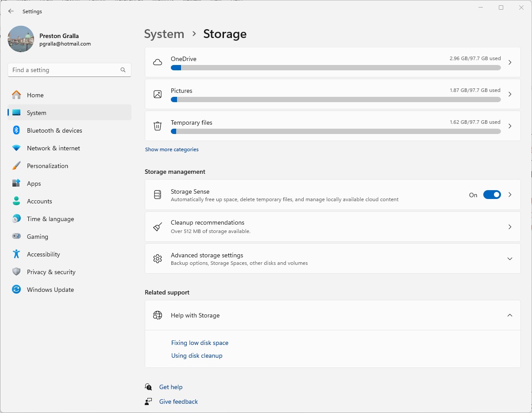Click the Pictures storage category icon
This screenshot has height=413, width=532.
tap(157, 94)
